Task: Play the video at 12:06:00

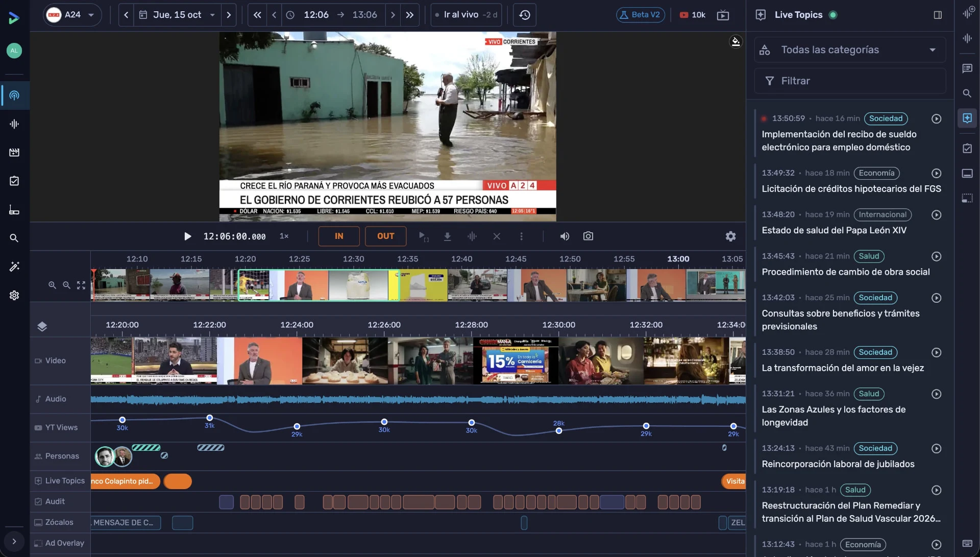Action: 187,236
